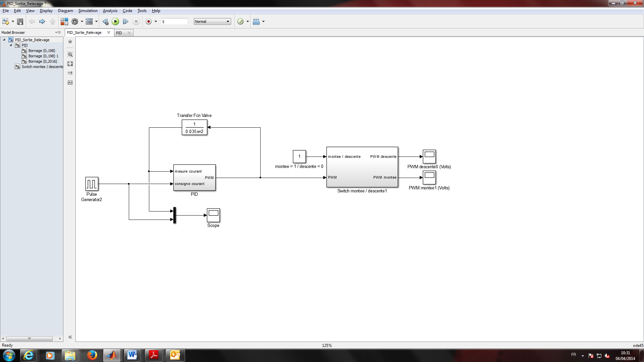
Task: Expand the Model Explorer dropdown arrow
Action: click(96, 21)
